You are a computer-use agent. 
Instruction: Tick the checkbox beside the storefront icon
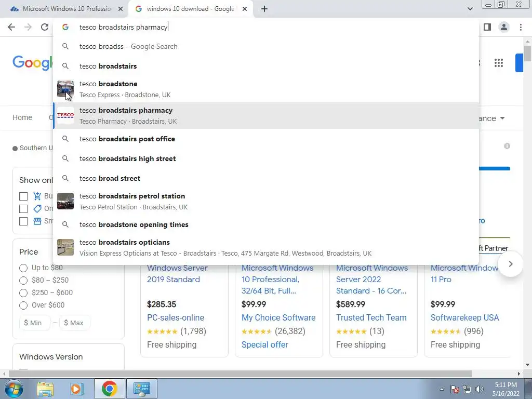point(23,221)
